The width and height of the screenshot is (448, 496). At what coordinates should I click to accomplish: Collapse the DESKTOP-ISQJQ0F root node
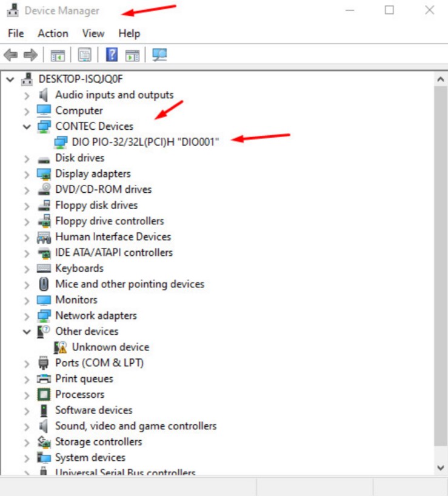10,79
